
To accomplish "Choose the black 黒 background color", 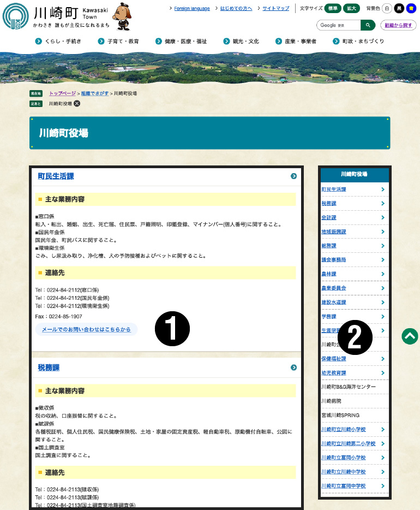I will pyautogui.click(x=399, y=8).
